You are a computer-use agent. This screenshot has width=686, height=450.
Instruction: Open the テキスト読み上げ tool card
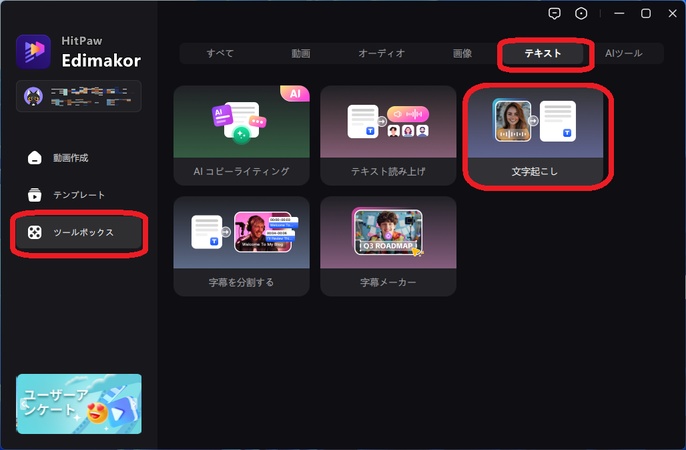(x=388, y=135)
